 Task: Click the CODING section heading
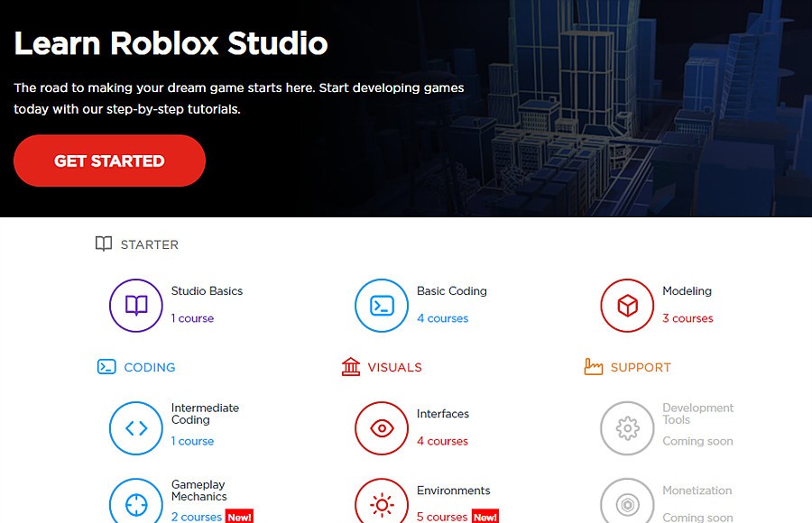(x=150, y=367)
